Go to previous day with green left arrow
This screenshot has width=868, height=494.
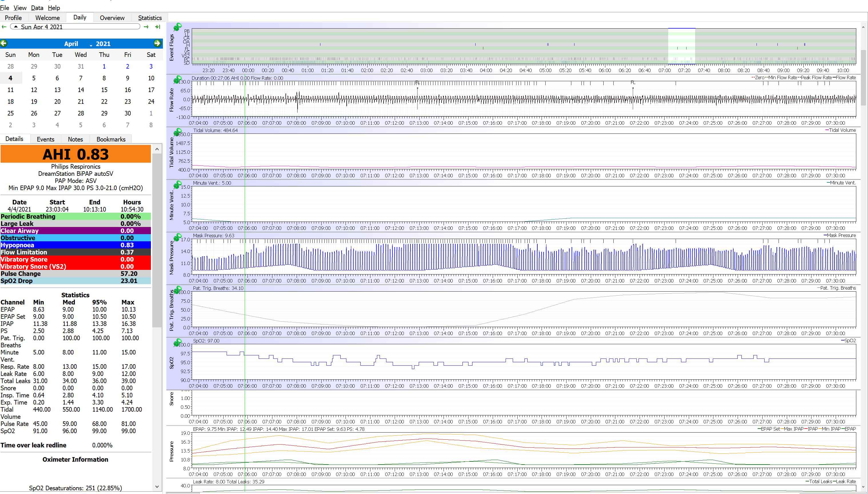pos(4,27)
